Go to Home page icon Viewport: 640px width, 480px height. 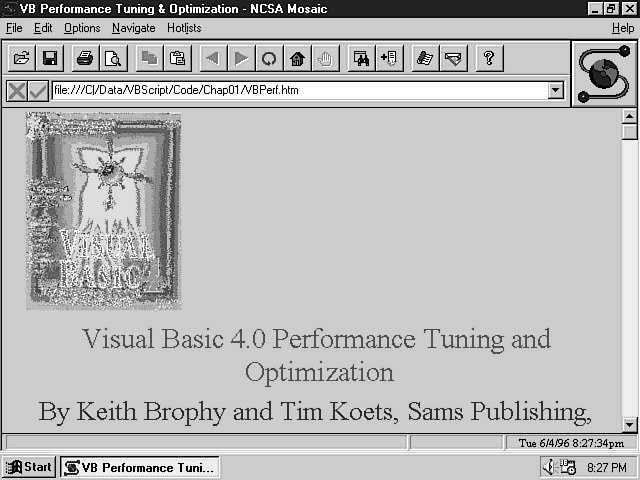pyautogui.click(x=297, y=59)
